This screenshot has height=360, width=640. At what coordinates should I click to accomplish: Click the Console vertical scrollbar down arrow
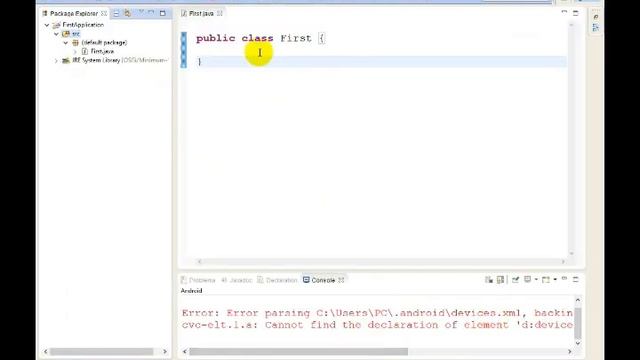[x=578, y=343]
